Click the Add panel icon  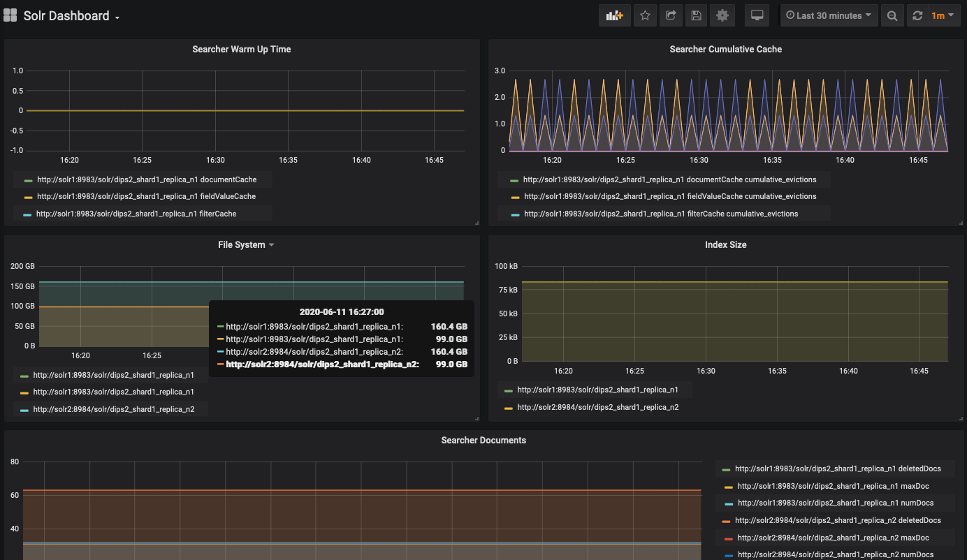coord(615,15)
